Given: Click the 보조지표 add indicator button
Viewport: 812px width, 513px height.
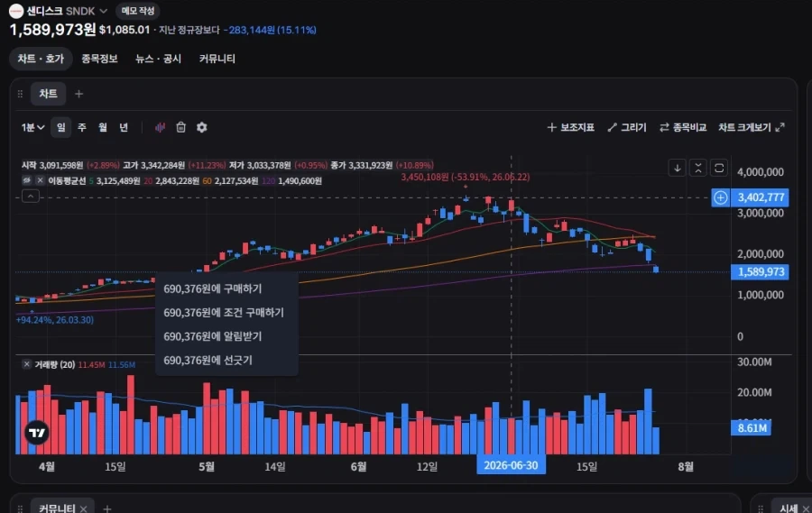Looking at the screenshot, I should 571,127.
